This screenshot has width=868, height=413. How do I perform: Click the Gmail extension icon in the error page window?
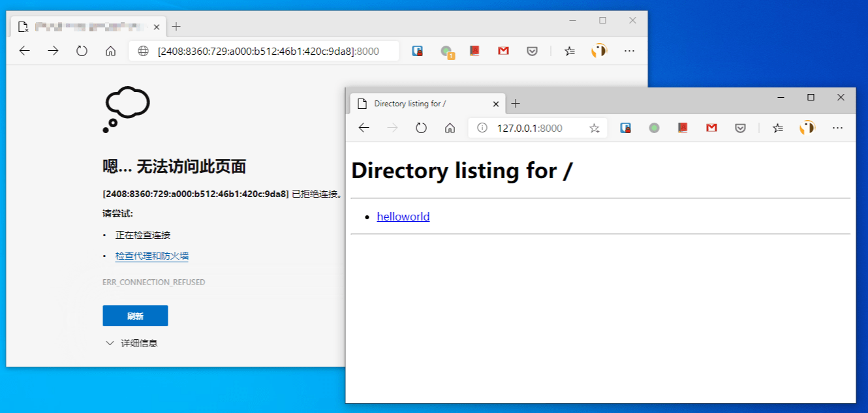click(x=503, y=51)
